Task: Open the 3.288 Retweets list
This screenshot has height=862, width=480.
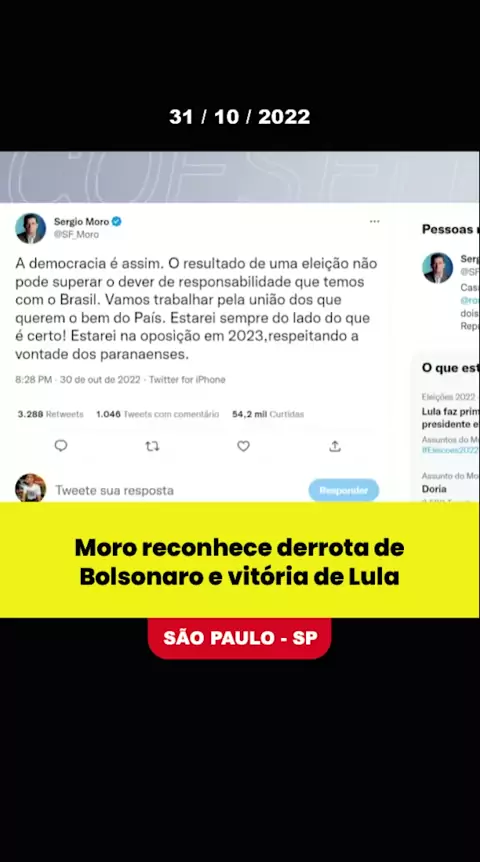Action: 51,414
